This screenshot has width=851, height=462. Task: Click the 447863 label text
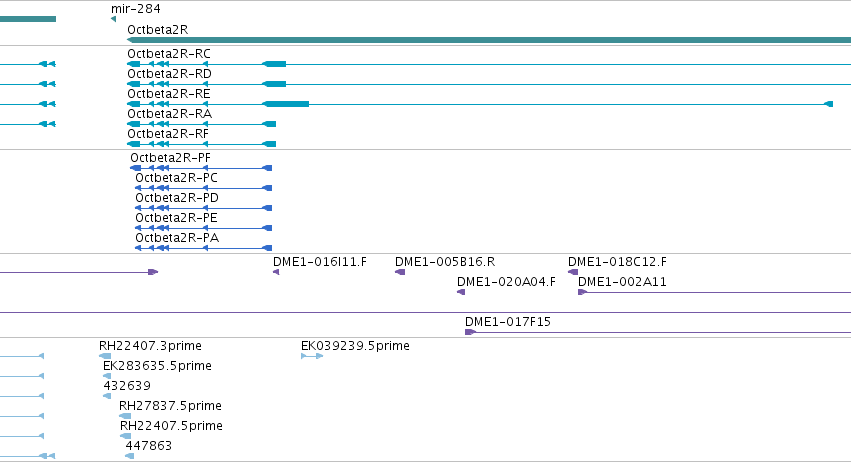click(149, 446)
